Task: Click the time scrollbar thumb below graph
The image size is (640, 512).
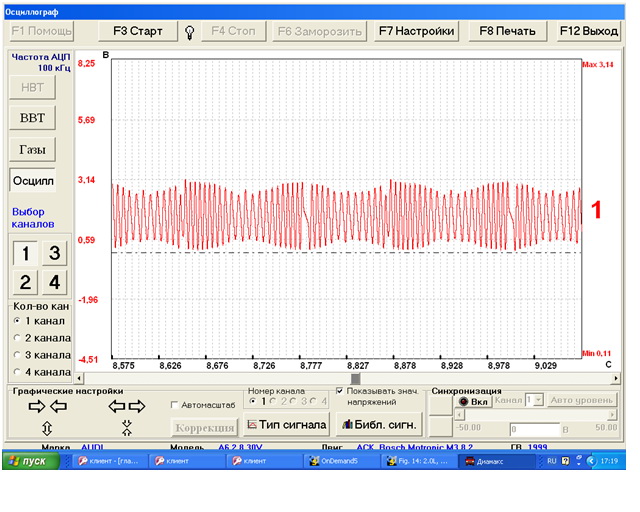Action: coord(356,379)
